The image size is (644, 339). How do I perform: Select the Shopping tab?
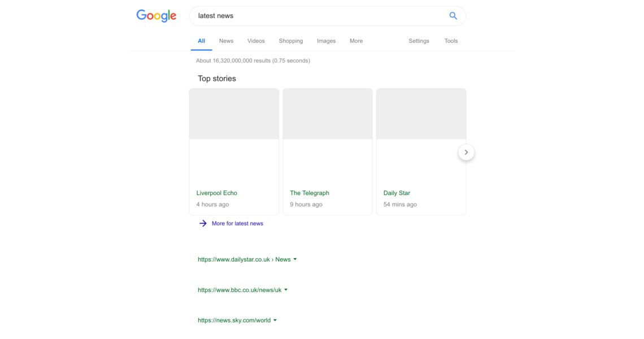[291, 41]
